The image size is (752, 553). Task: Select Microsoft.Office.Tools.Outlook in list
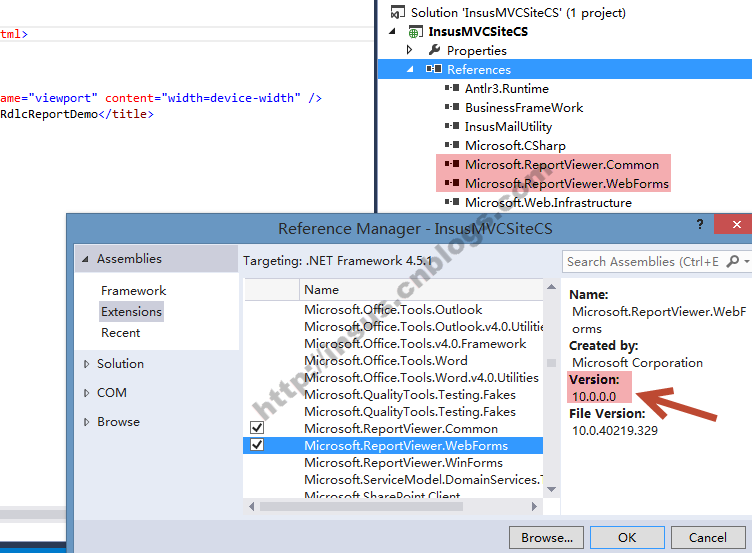(x=393, y=310)
